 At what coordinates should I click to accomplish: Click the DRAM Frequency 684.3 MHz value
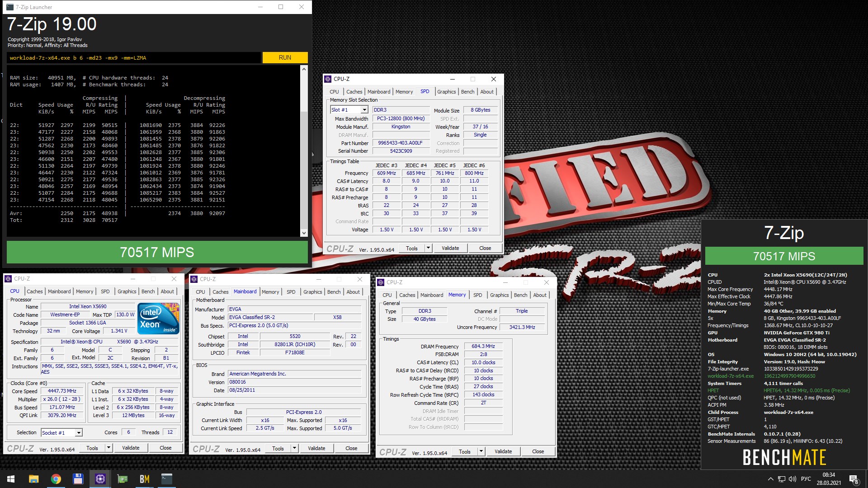pyautogui.click(x=483, y=346)
